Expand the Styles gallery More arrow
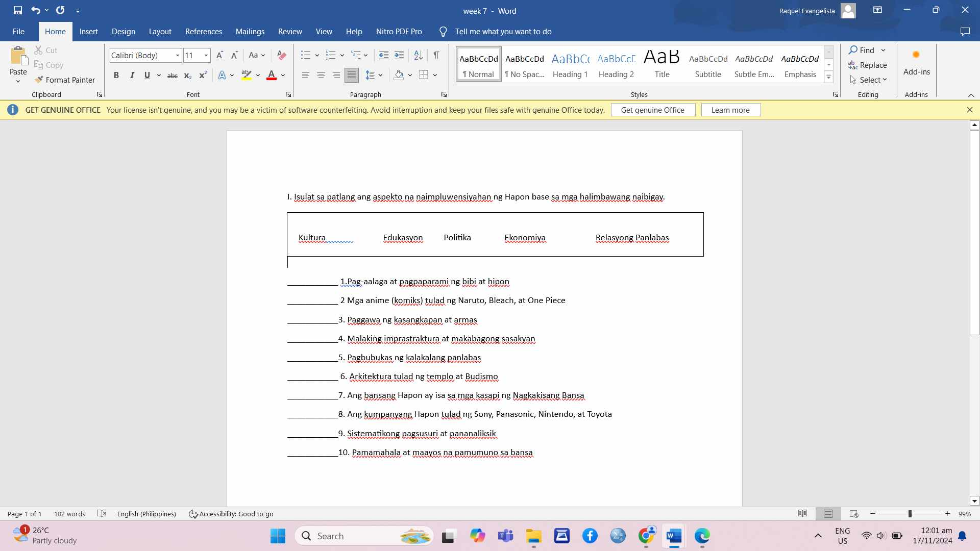Screen dimensions: 980x551 tap(829, 77)
